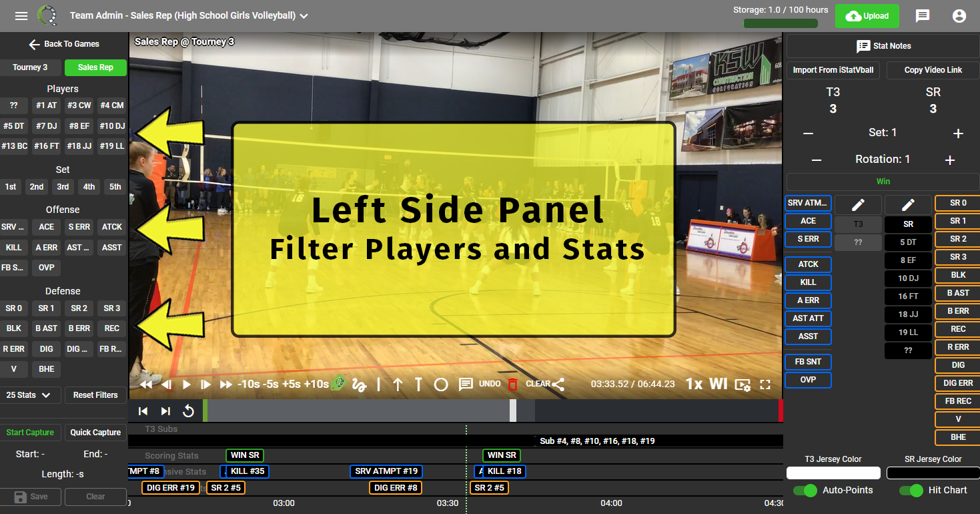Open the chat messages icon

923,16
